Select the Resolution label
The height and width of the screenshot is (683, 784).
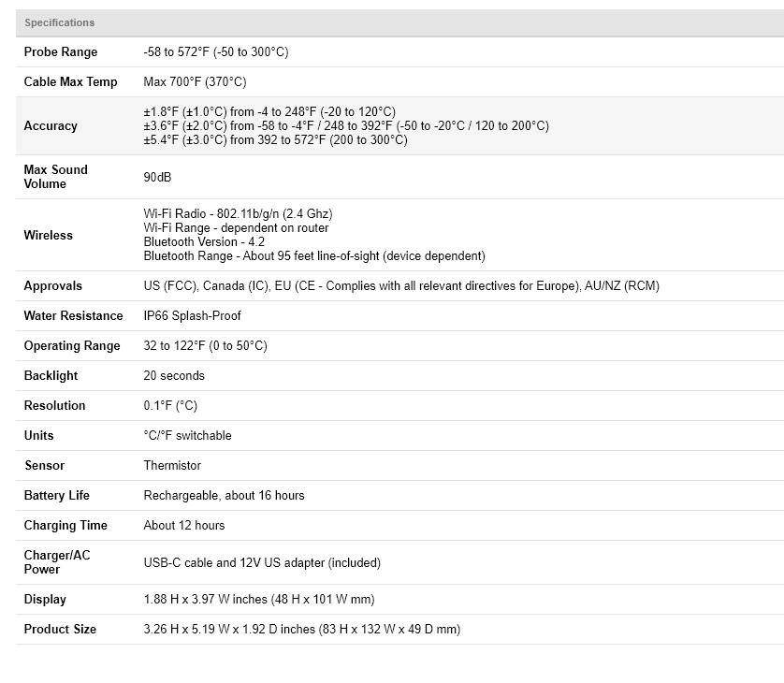point(54,406)
